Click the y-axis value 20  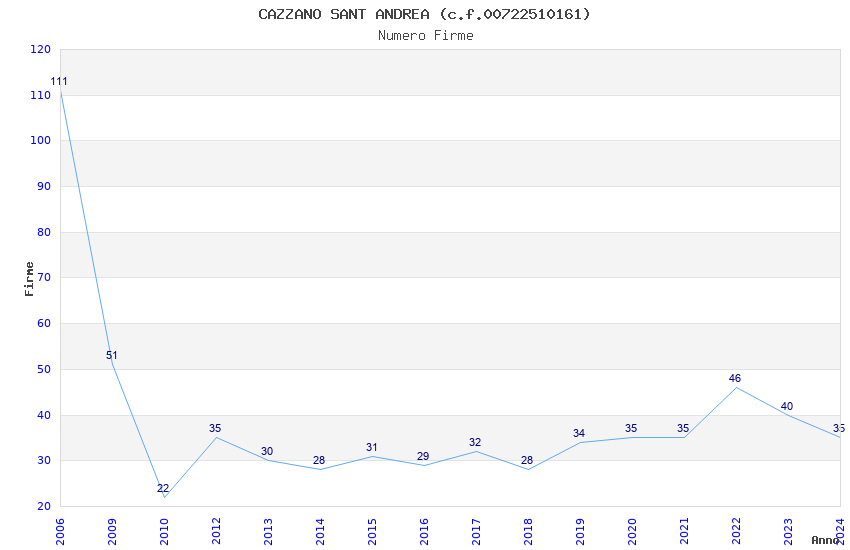tap(44, 507)
